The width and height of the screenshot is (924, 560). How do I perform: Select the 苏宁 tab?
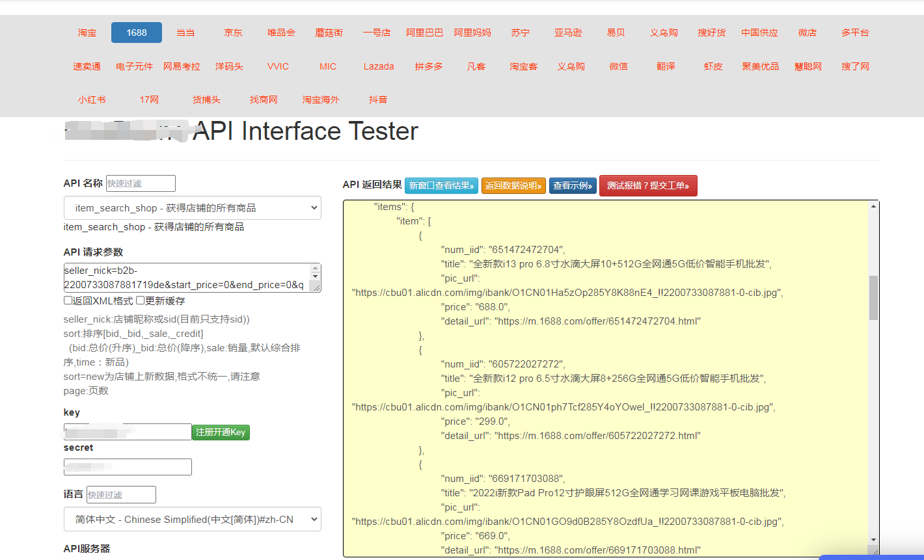(520, 33)
